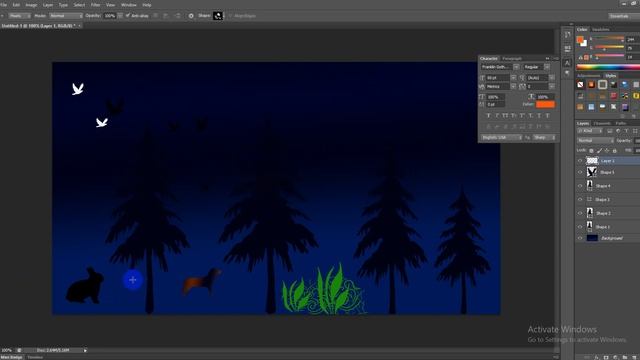Image resolution: width=640 pixels, height=360 pixels.
Task: Switch to the Color tab
Action: (x=582, y=29)
